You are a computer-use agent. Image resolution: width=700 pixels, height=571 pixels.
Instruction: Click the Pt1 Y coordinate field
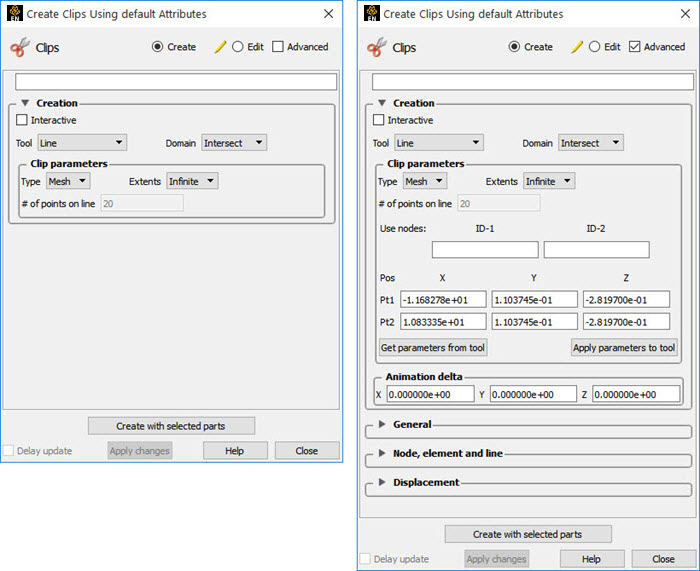click(534, 300)
